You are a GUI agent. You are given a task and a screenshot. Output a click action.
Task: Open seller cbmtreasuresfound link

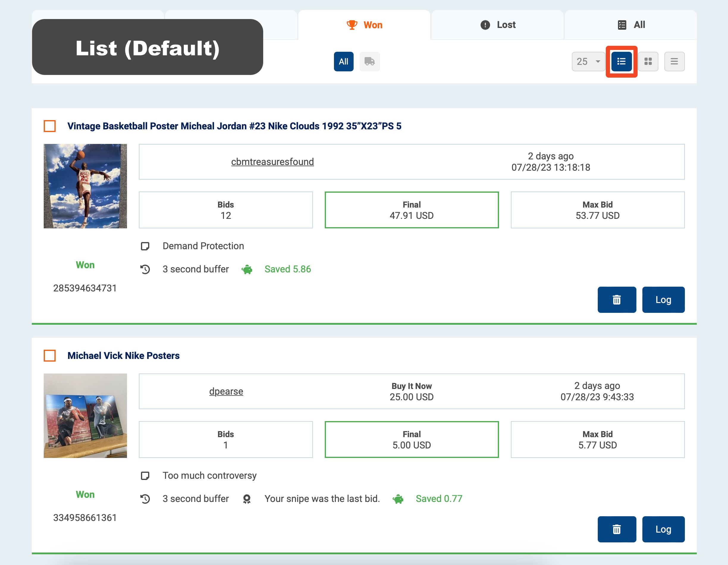click(272, 162)
